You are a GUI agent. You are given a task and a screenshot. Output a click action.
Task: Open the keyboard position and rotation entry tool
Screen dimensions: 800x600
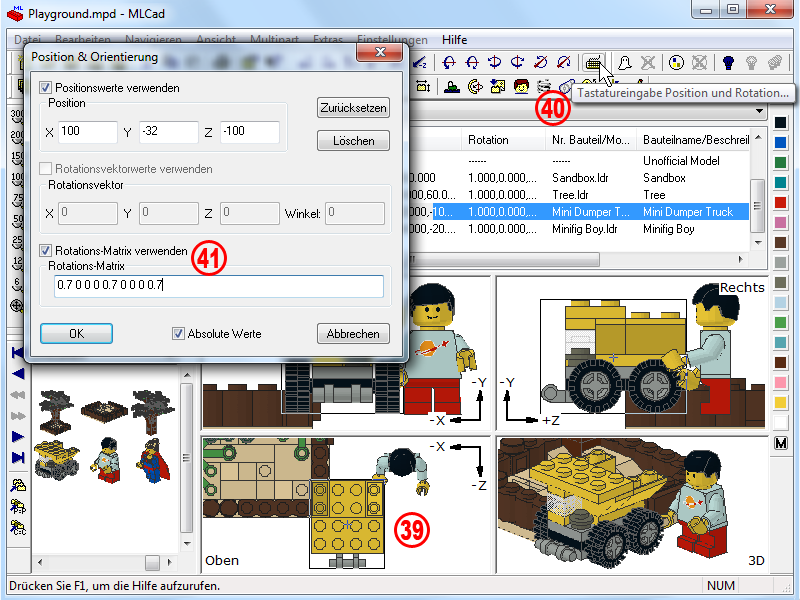[594, 63]
